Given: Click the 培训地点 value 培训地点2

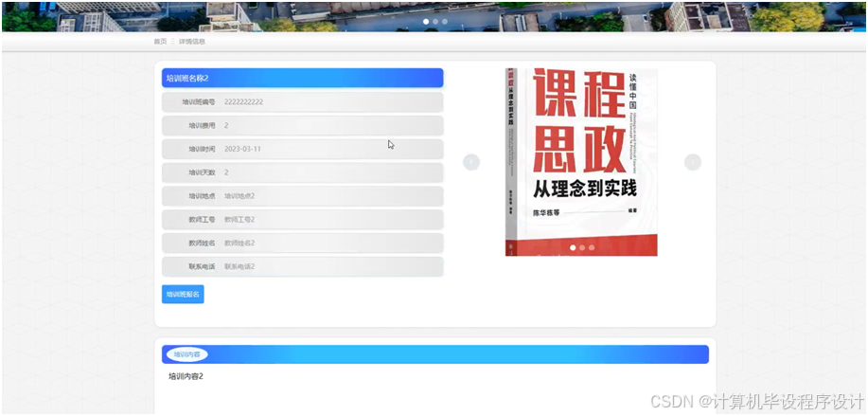Looking at the screenshot, I should [239, 196].
